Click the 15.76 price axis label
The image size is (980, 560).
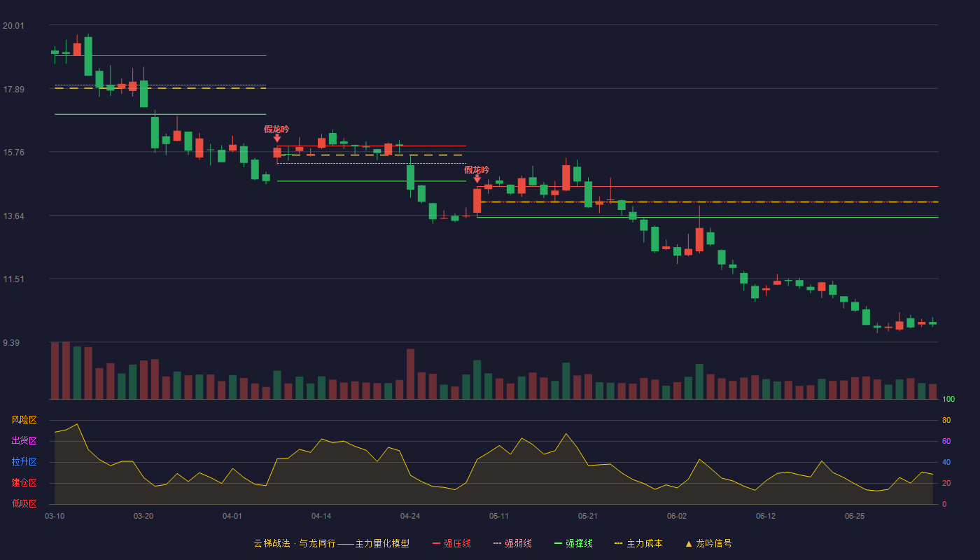[x=13, y=153]
